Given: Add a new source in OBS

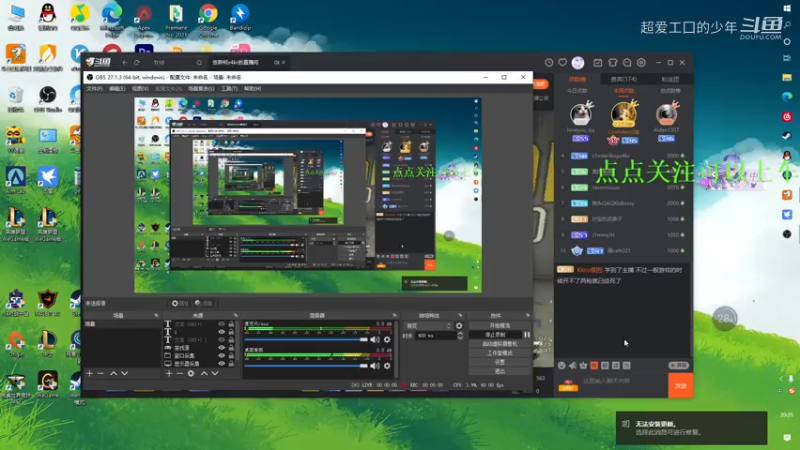Looking at the screenshot, I should [169, 373].
